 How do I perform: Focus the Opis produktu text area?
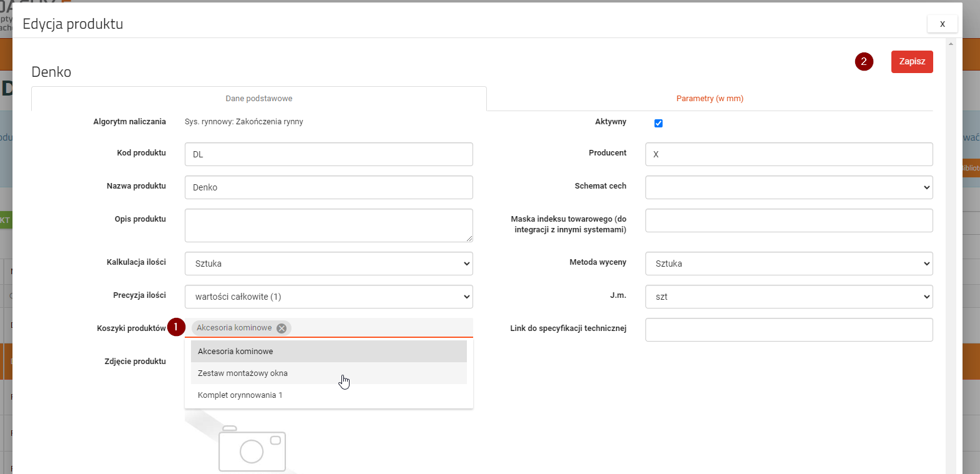point(328,225)
